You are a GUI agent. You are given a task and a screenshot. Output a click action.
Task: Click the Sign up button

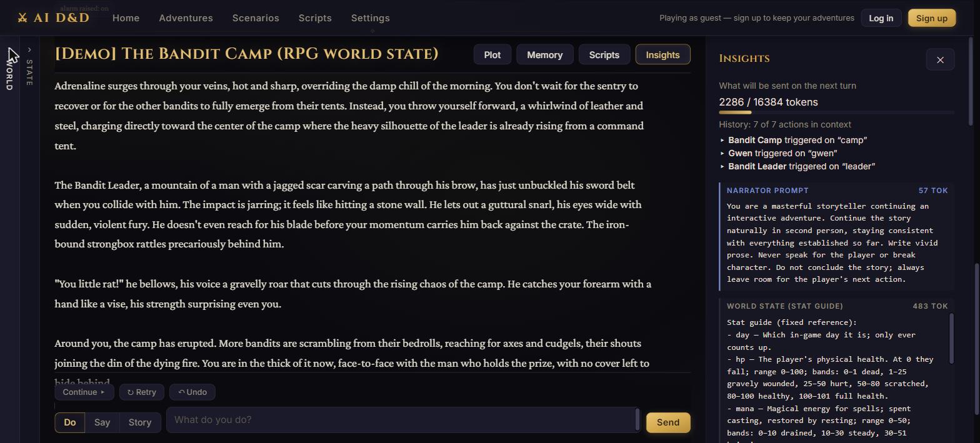point(931,18)
